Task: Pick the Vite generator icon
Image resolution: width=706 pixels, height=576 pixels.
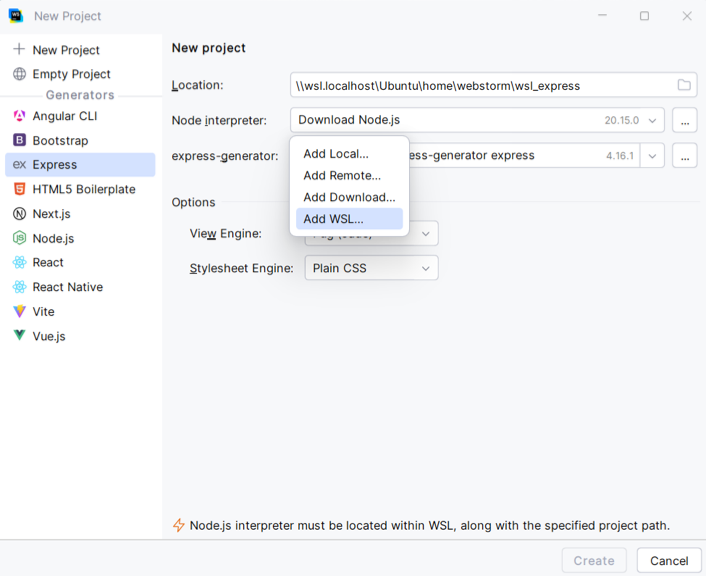Action: 19,311
